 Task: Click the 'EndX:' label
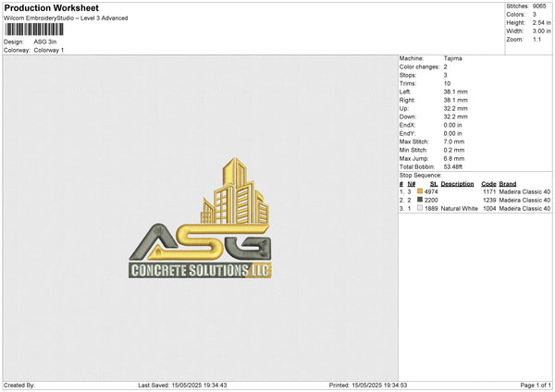[x=407, y=125]
